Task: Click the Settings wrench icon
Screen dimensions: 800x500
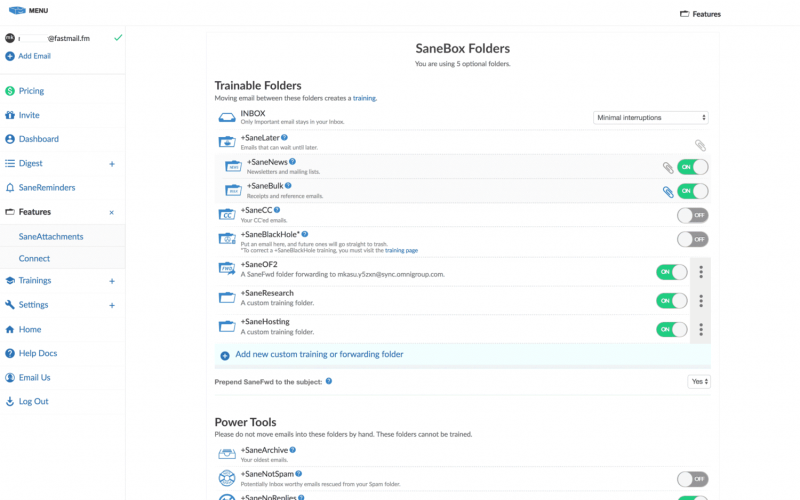Action: [10, 305]
